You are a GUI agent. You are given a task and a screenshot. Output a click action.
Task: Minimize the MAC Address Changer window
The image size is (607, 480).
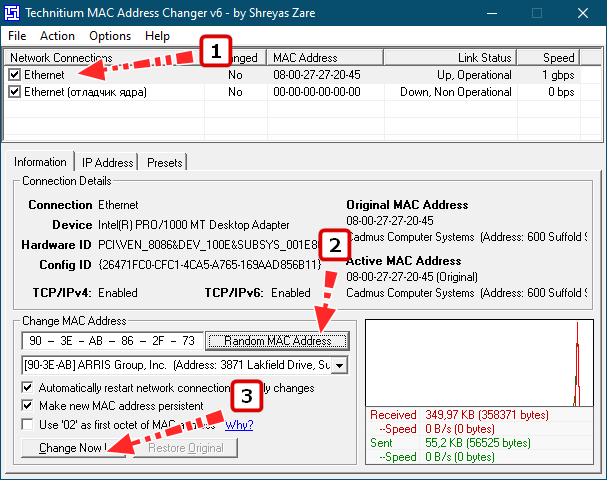492,13
